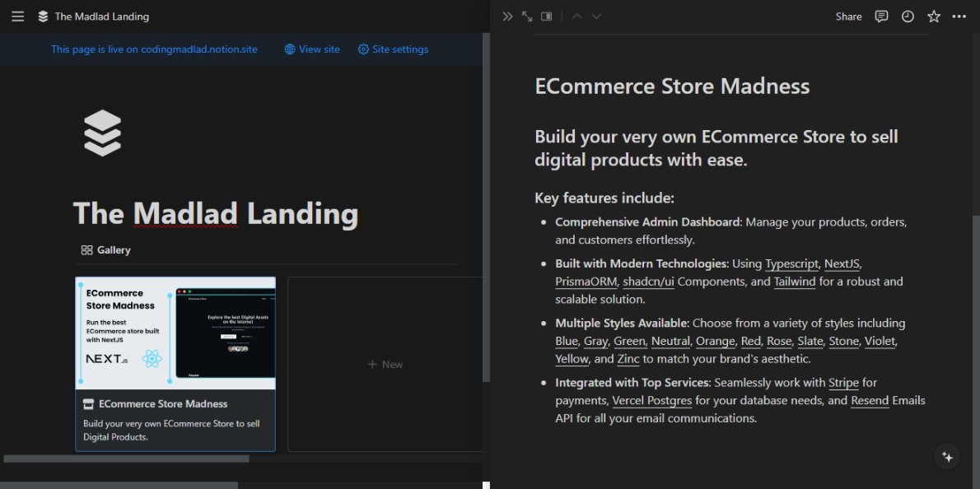
Task: Click the large layers page icon
Action: [x=102, y=133]
